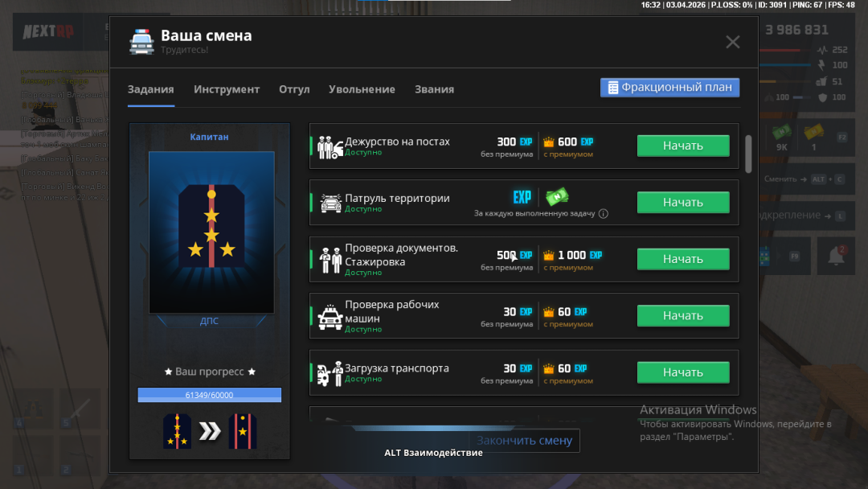Click the Проверка документов document-check icon
The width and height of the screenshot is (868, 489).
(330, 259)
